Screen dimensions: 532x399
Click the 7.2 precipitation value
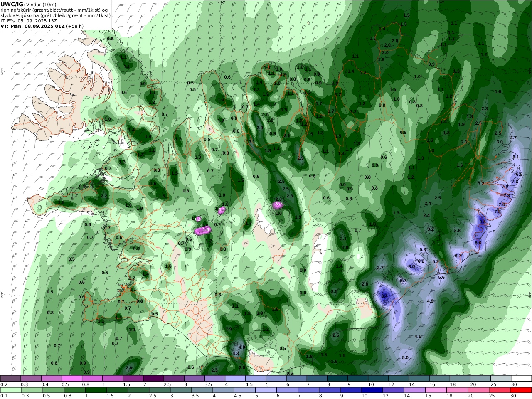pyautogui.click(x=515, y=182)
